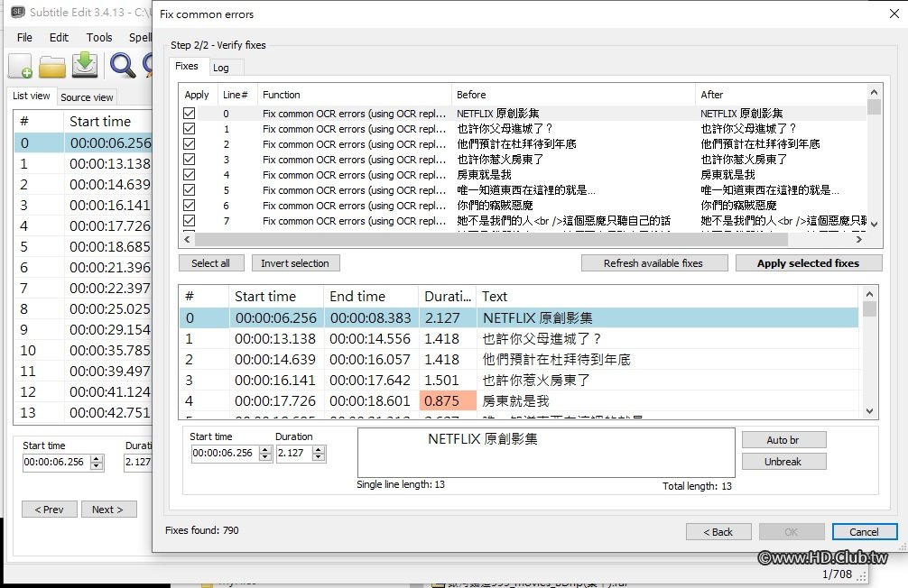The height and width of the screenshot is (588, 908).
Task: Click Refresh available fixes button
Action: click(x=653, y=263)
